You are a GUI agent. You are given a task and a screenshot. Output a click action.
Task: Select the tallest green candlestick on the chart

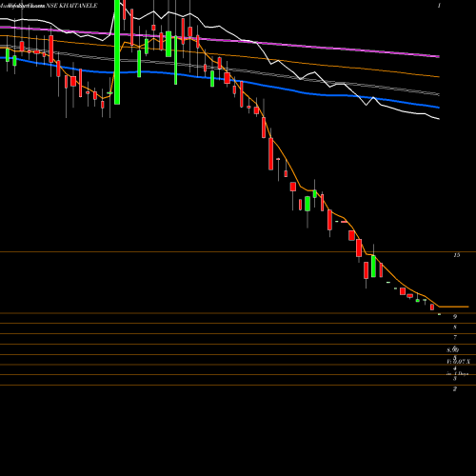coord(117,52)
